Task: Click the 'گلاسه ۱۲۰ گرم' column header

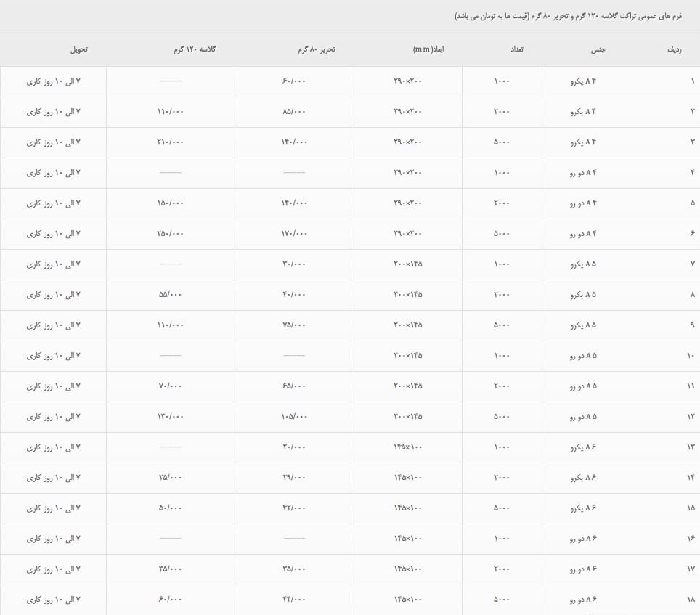Action: tap(195, 49)
